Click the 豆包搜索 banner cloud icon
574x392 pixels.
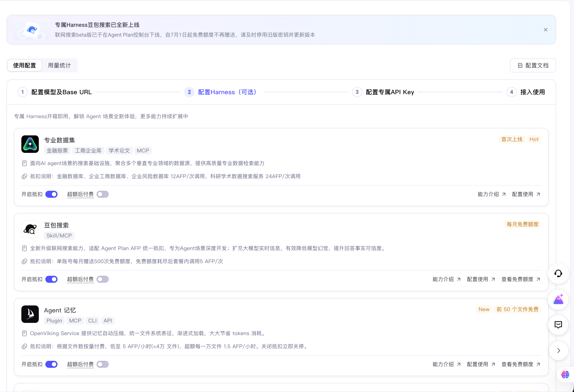pos(32,30)
